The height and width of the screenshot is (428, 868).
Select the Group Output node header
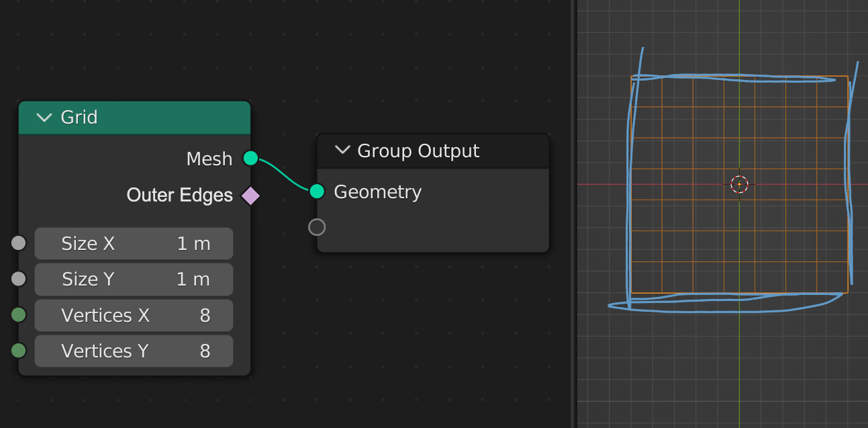click(433, 151)
